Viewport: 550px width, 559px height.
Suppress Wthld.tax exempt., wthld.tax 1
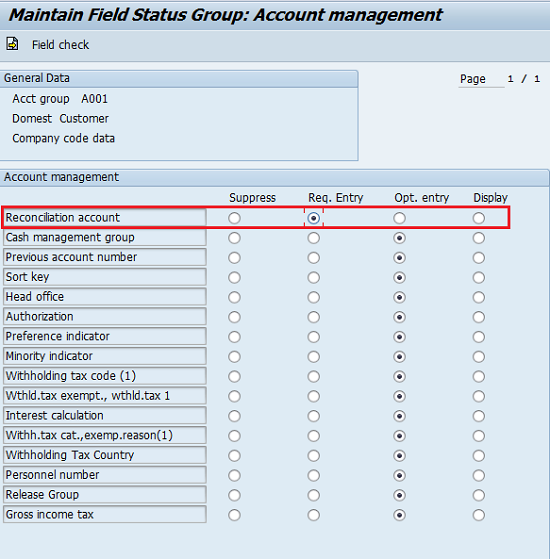(x=234, y=396)
